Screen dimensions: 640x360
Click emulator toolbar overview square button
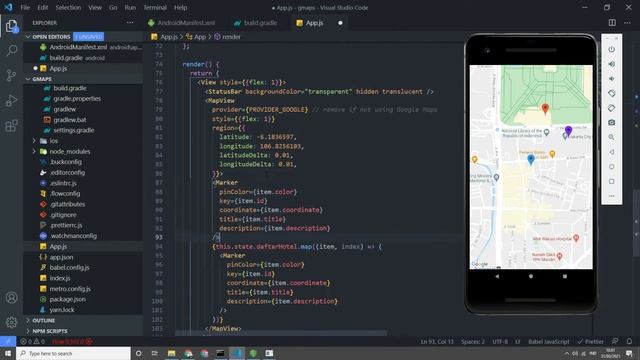pyautogui.click(x=611, y=181)
